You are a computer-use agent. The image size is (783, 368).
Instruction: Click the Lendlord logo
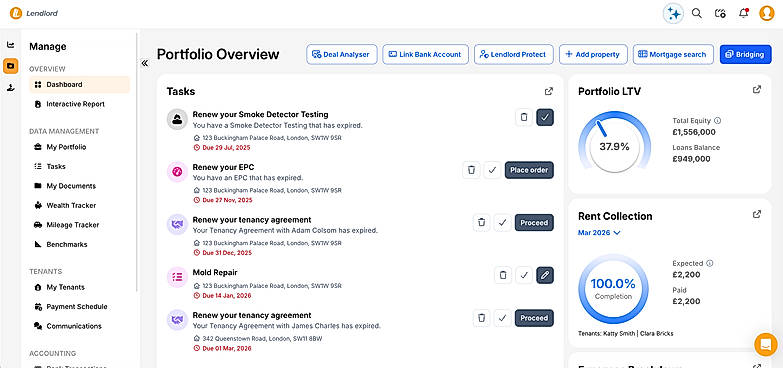click(x=33, y=13)
